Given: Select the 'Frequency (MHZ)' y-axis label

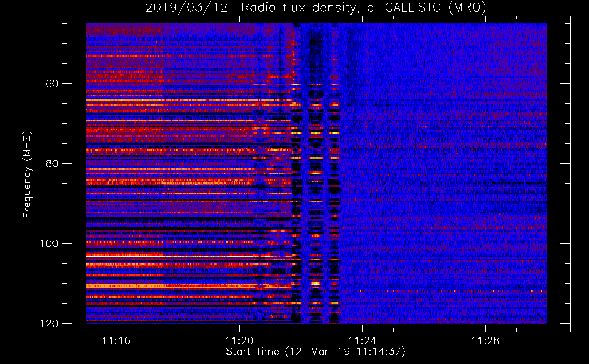Looking at the screenshot, I should (x=27, y=174).
